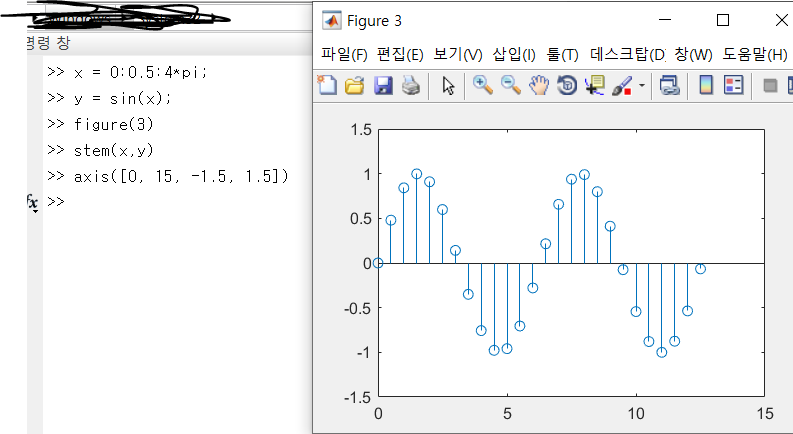Click the y-axis tick label -0.5

[358, 308]
